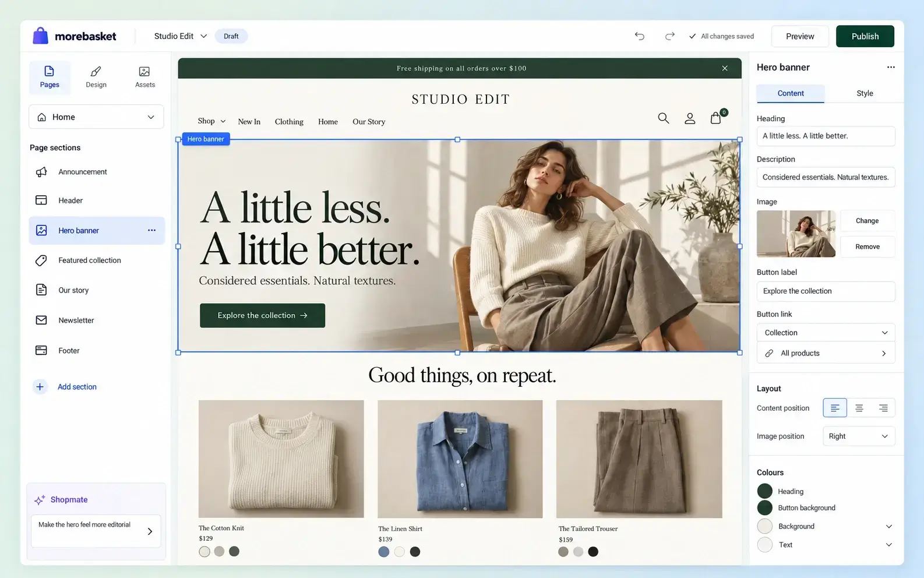Open the Home page selector dropdown
The width and height of the screenshot is (924, 578).
pyautogui.click(x=96, y=117)
